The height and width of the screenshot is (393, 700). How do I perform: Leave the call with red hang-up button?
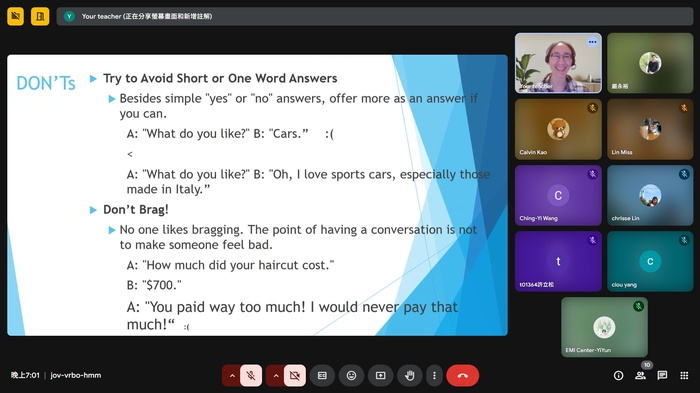coord(462,376)
